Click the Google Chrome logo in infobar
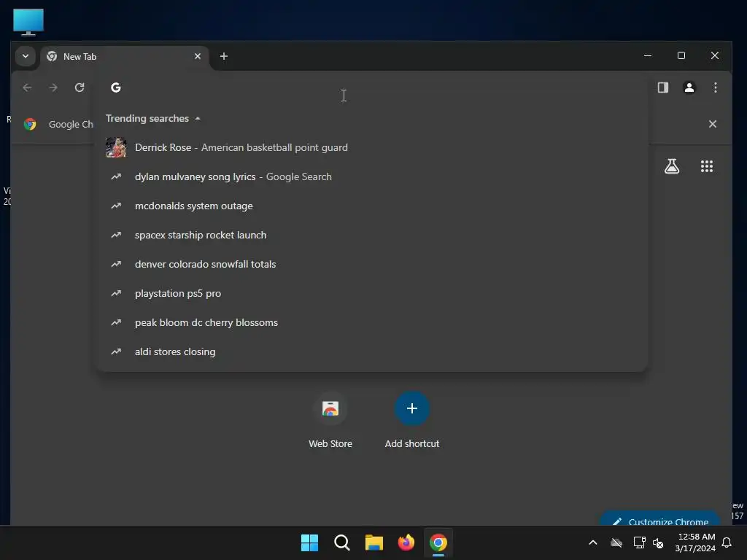 (30, 124)
